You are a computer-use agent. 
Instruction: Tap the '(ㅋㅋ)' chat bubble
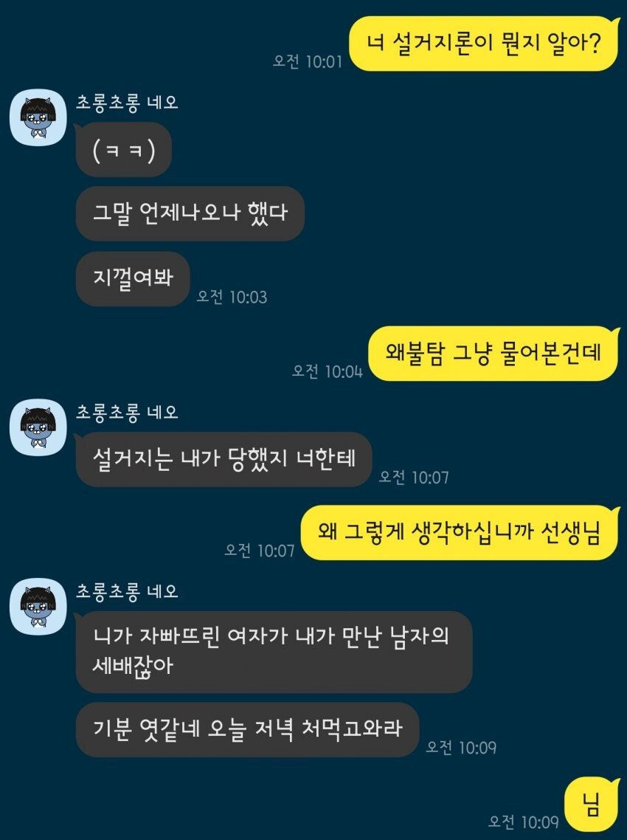point(124,149)
